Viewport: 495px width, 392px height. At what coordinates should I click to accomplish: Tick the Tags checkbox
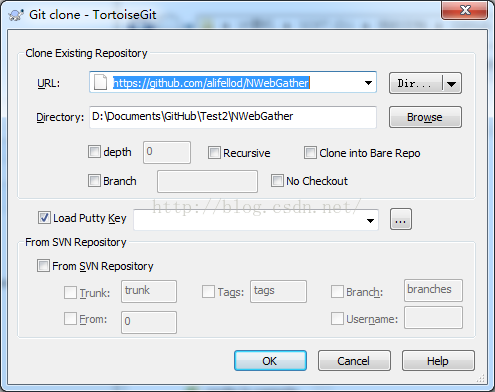(x=208, y=291)
